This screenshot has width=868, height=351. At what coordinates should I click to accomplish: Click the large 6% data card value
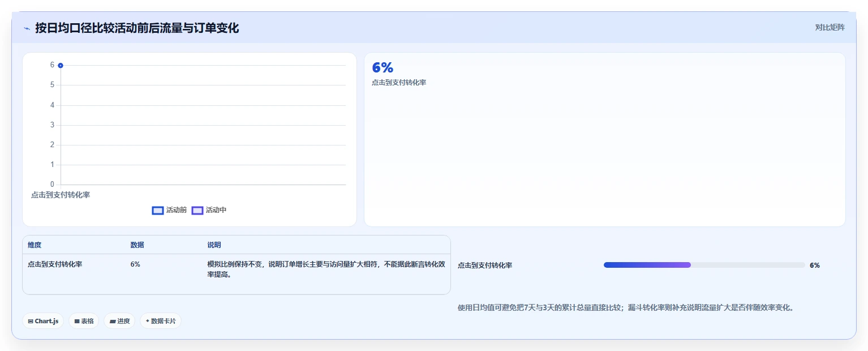point(383,68)
